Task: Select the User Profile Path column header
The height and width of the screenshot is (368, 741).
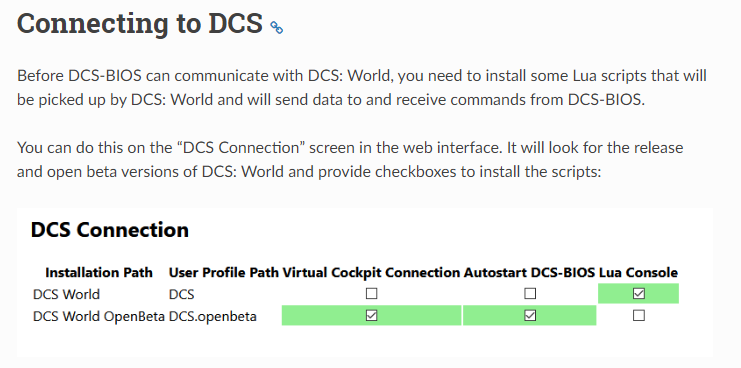Action: coord(224,273)
